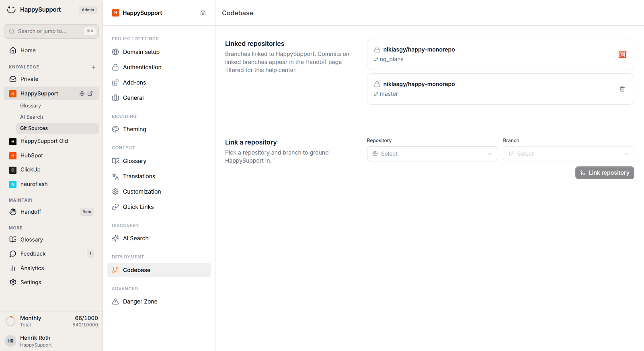Click the Feedback count badge showing 1

(90, 254)
